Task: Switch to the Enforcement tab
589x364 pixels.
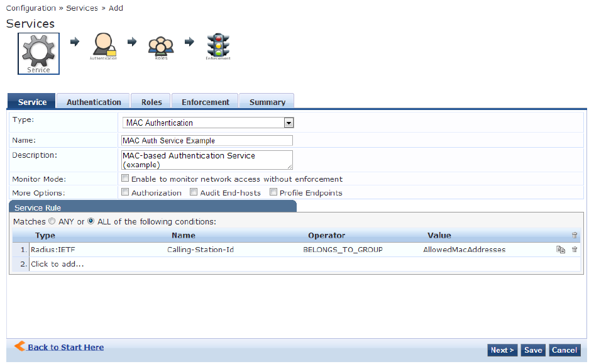Action: (x=205, y=102)
